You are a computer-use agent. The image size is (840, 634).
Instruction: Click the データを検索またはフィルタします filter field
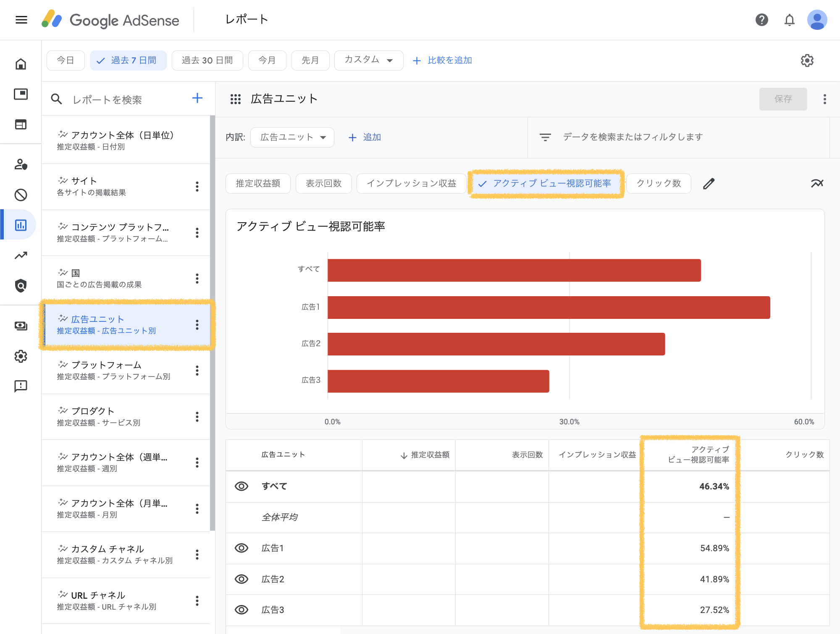tap(632, 137)
